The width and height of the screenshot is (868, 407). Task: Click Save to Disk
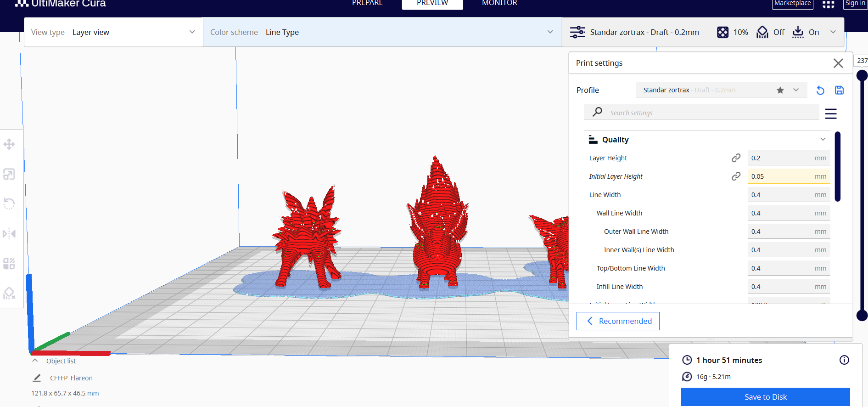(x=766, y=397)
